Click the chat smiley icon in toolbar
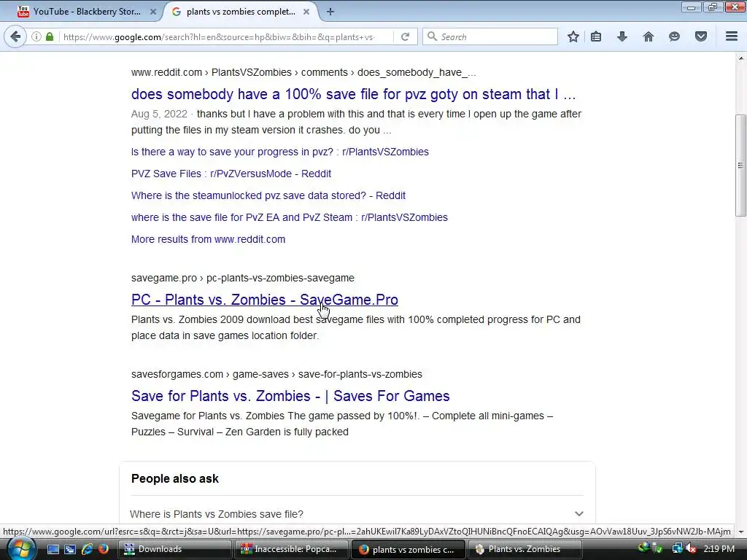Image resolution: width=747 pixels, height=560 pixels. [674, 36]
